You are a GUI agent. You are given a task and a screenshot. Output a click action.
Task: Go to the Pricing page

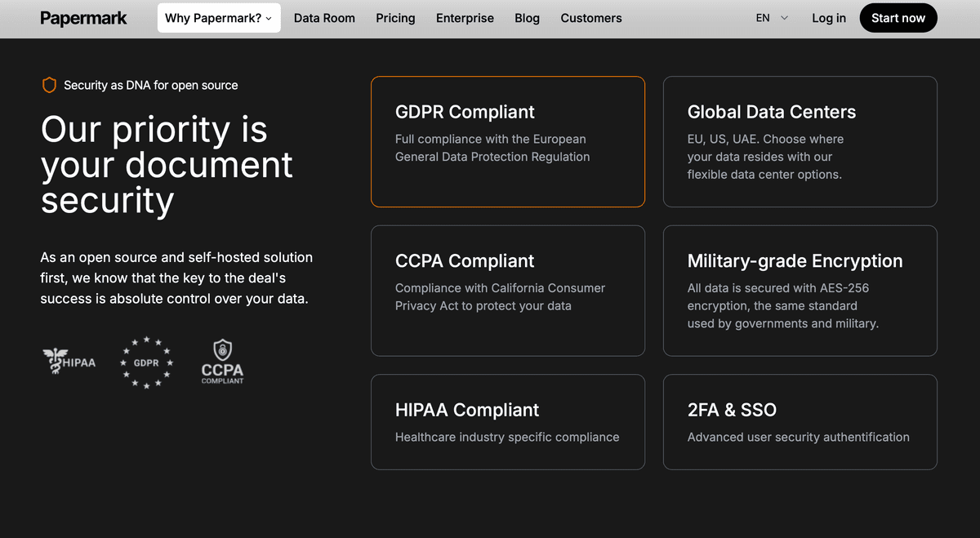tap(395, 18)
